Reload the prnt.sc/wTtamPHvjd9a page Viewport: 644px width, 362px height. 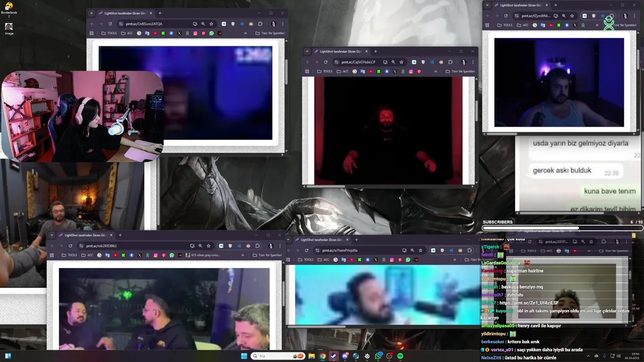tap(306, 250)
